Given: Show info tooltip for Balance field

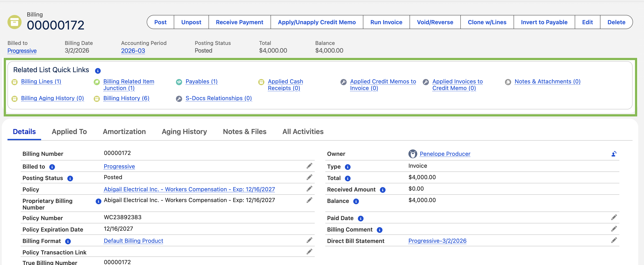Looking at the screenshot, I should point(356,201).
